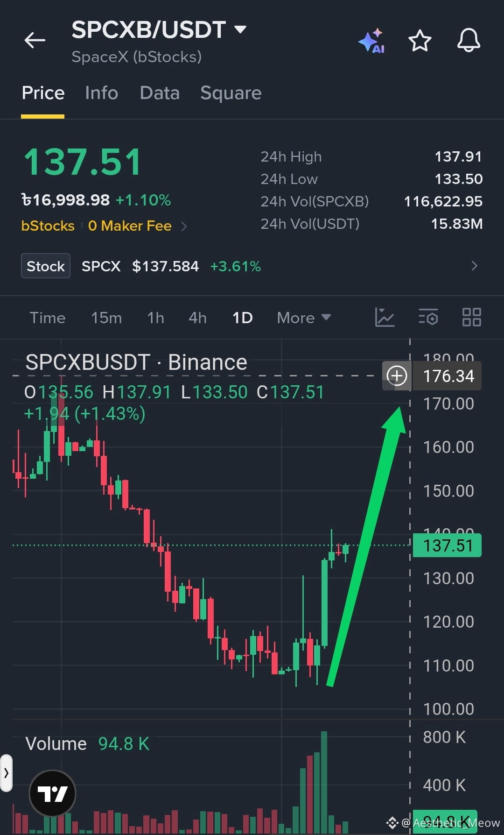This screenshot has width=504, height=835.
Task: Tap the 0 Maker Fee link
Action: (x=130, y=226)
